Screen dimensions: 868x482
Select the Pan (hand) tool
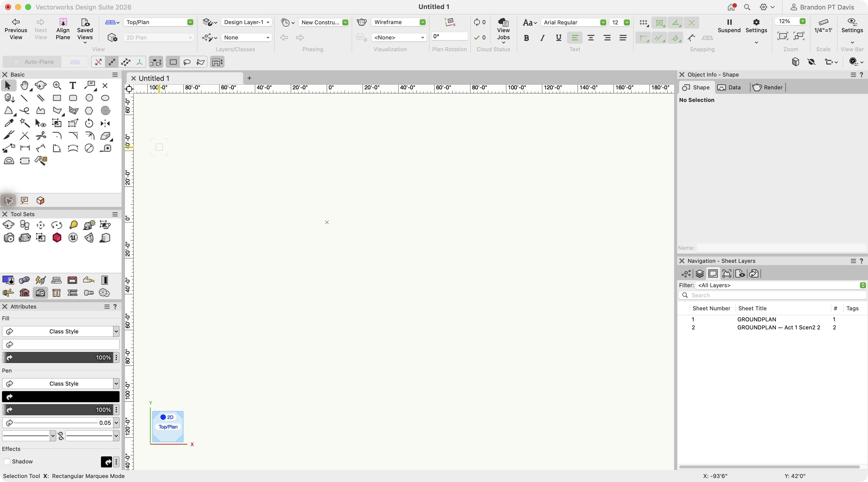(x=24, y=86)
